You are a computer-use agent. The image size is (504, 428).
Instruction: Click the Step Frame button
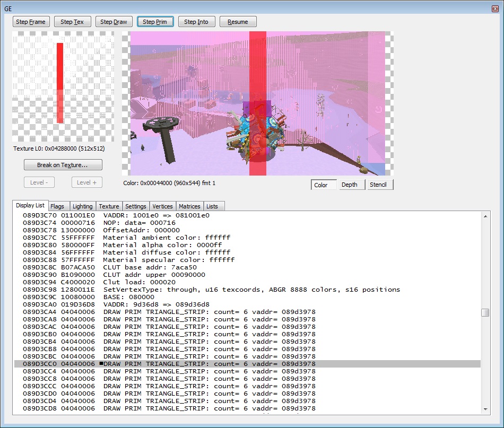click(x=31, y=22)
